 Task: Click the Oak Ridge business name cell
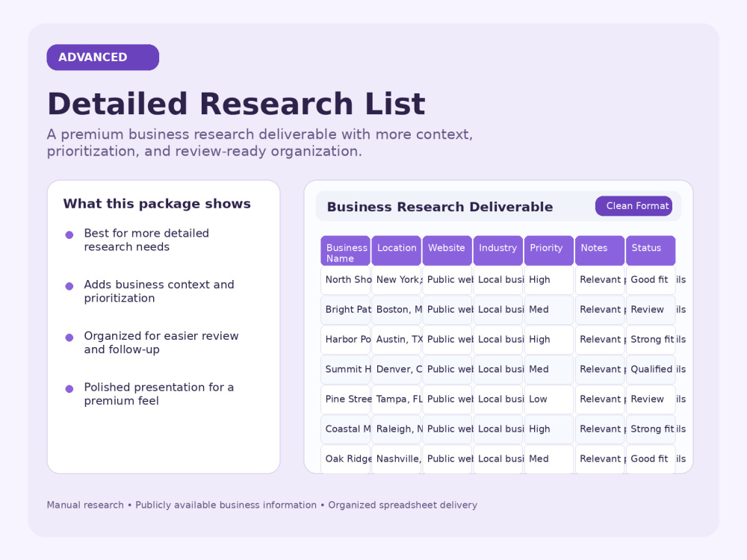click(x=345, y=459)
